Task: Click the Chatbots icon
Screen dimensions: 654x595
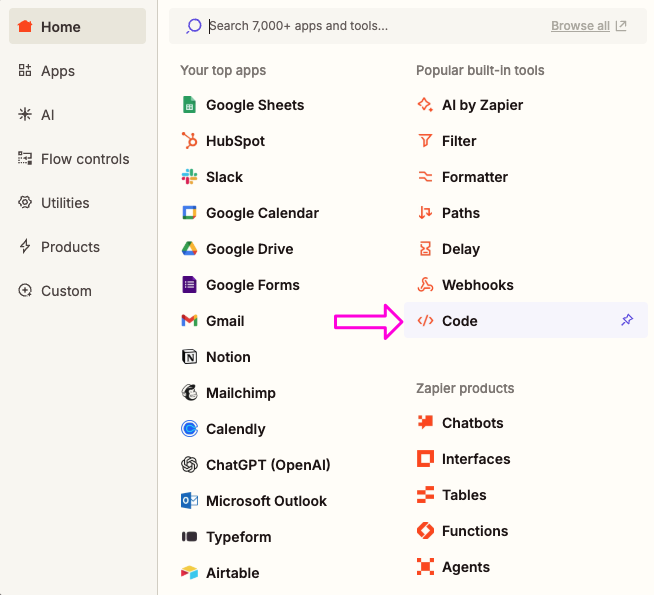Action: pos(425,422)
